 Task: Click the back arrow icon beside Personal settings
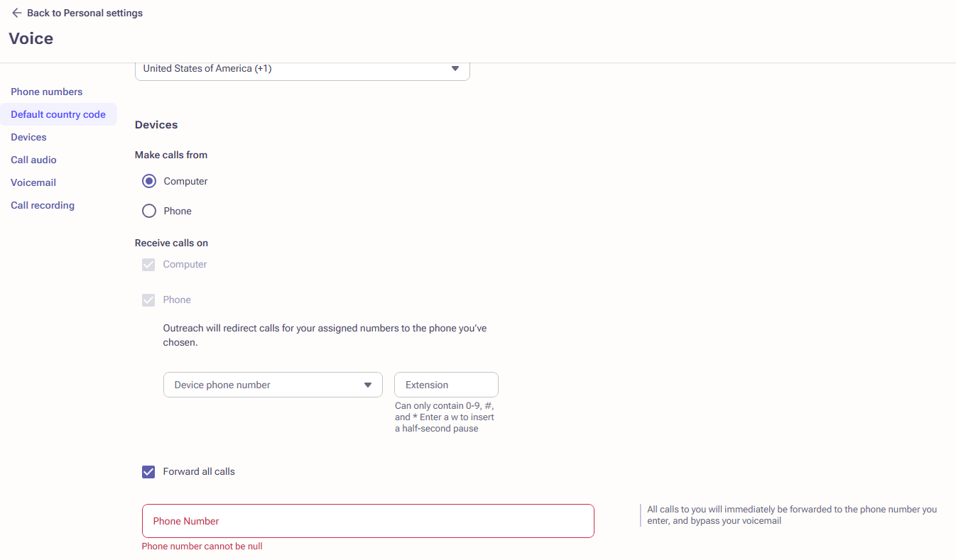point(16,13)
